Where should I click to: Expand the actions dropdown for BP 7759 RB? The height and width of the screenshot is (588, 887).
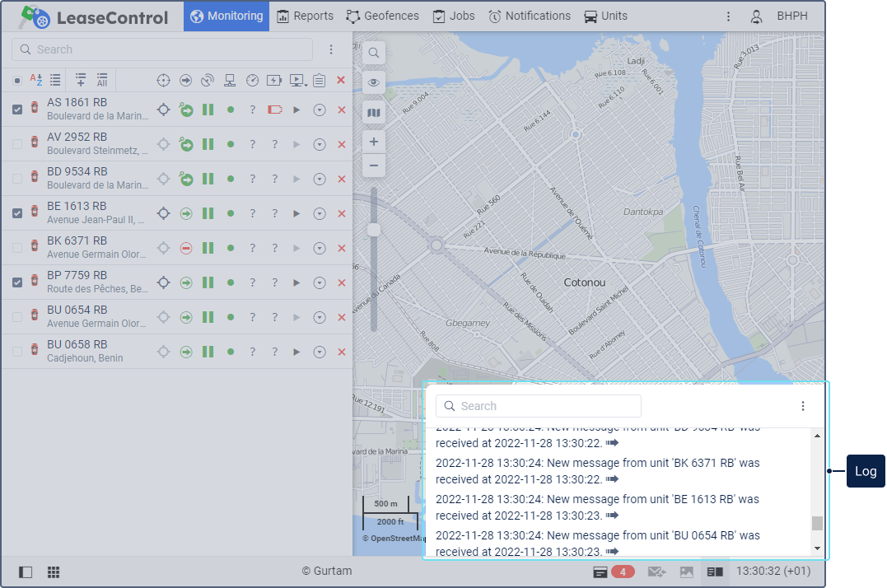[319, 282]
